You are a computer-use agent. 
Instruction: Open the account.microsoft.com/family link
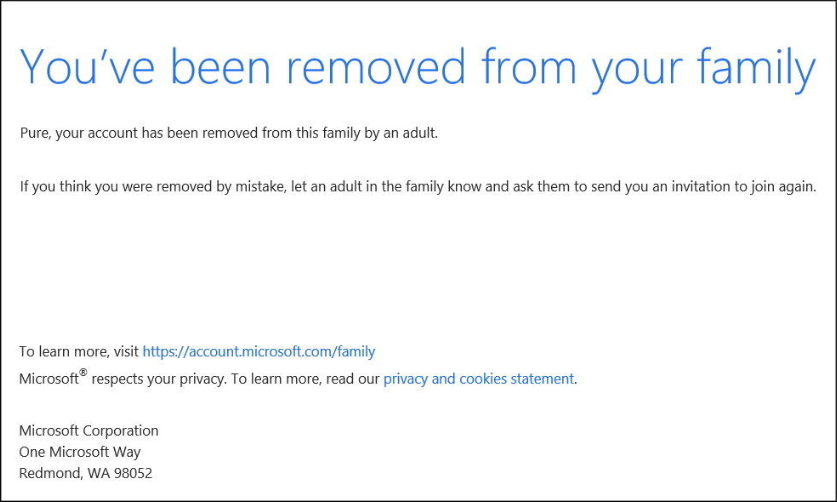click(x=258, y=351)
